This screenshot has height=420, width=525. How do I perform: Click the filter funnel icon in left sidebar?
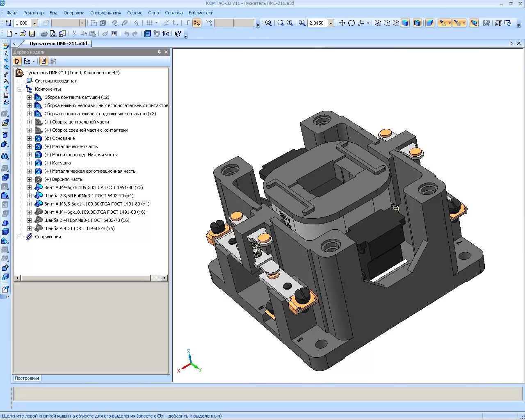tap(6, 88)
